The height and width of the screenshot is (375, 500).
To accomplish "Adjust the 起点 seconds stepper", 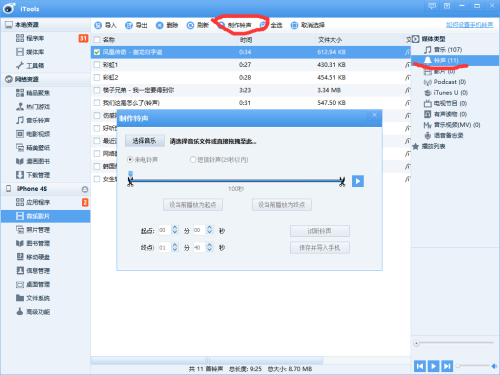I will tap(209, 230).
